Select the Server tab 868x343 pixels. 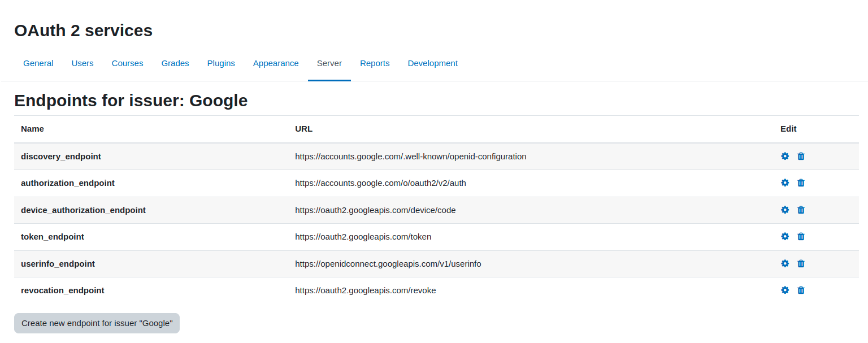point(329,63)
